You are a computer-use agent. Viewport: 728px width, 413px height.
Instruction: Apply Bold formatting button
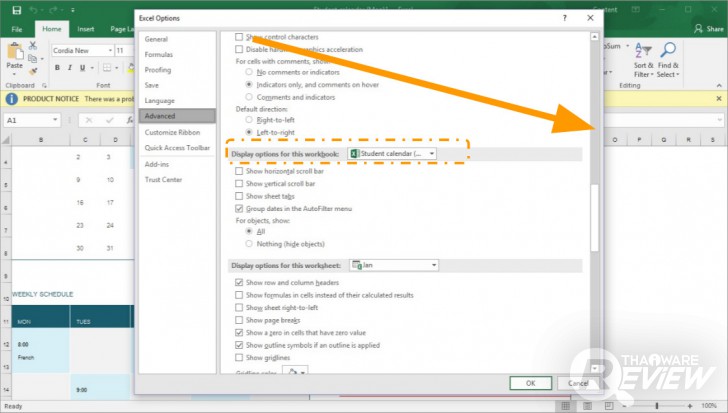(57, 68)
